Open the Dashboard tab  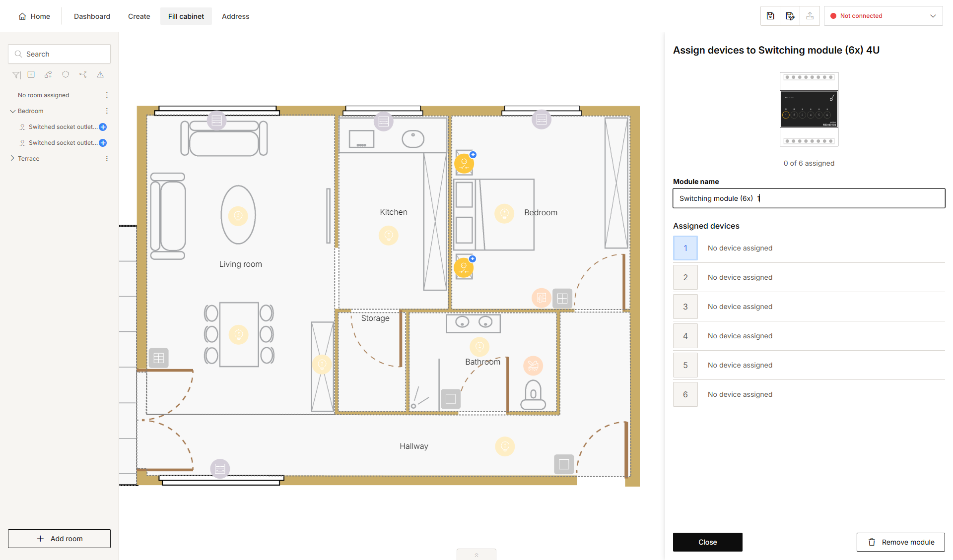tap(92, 16)
